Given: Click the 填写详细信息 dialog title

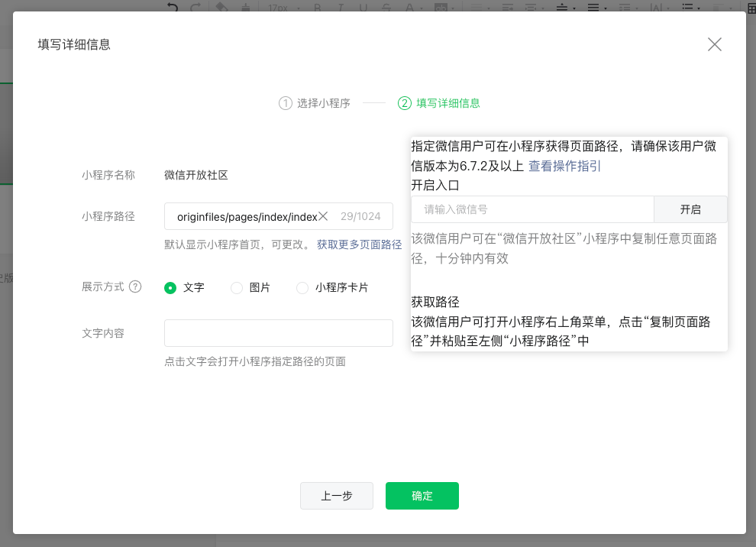Looking at the screenshot, I should (74, 44).
